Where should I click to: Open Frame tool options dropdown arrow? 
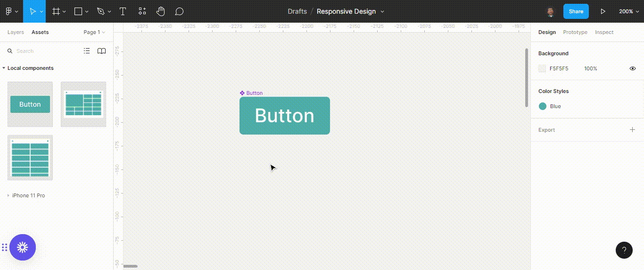pos(64,11)
